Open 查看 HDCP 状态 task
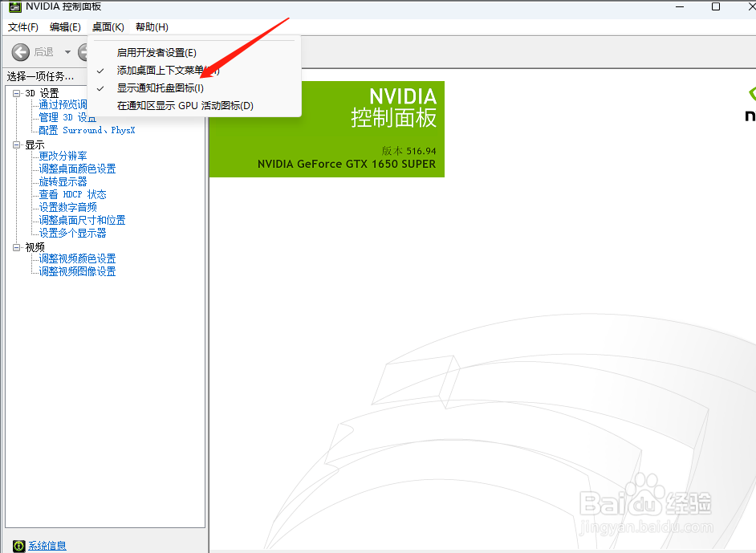The height and width of the screenshot is (553, 756). tap(72, 194)
